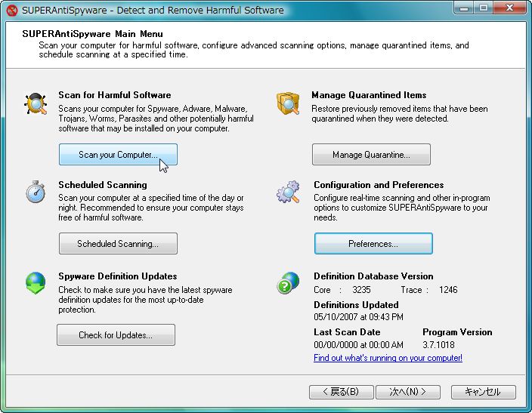Click the SUPERAntiSpyware title bar icon

[12, 10]
